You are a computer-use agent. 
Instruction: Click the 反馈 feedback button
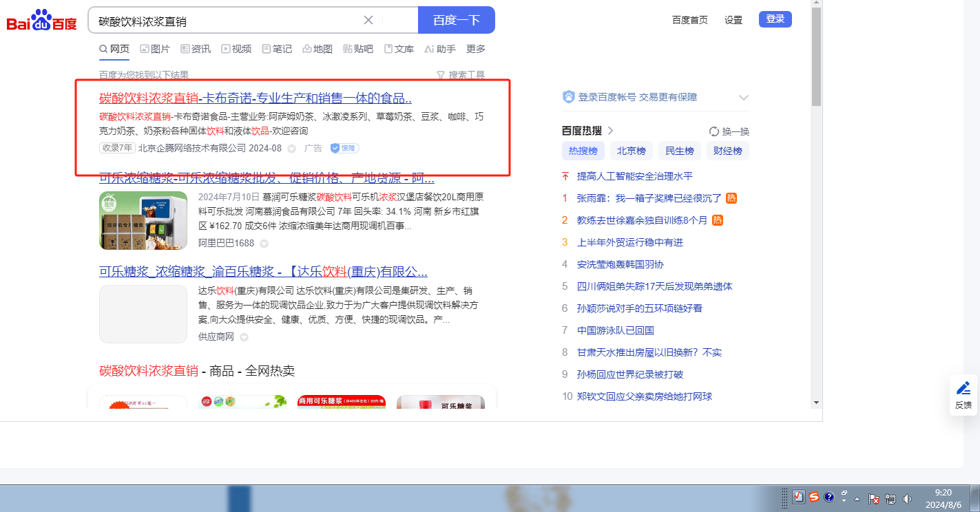[963, 396]
